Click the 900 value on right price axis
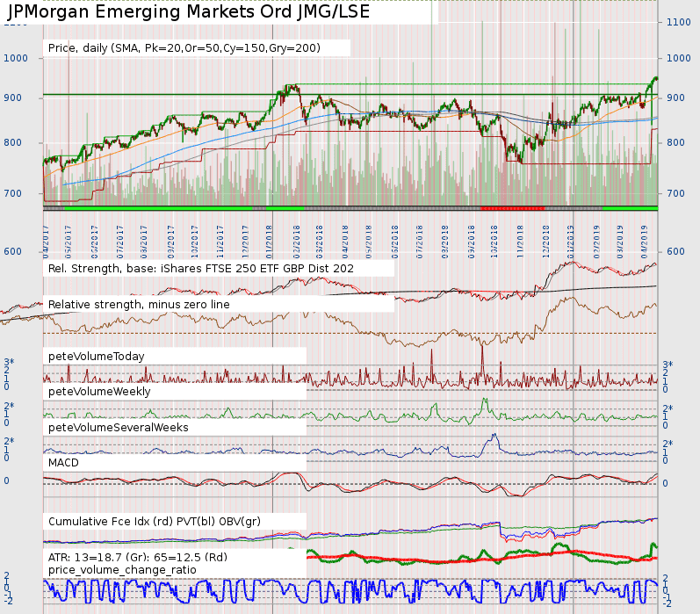 click(675, 98)
